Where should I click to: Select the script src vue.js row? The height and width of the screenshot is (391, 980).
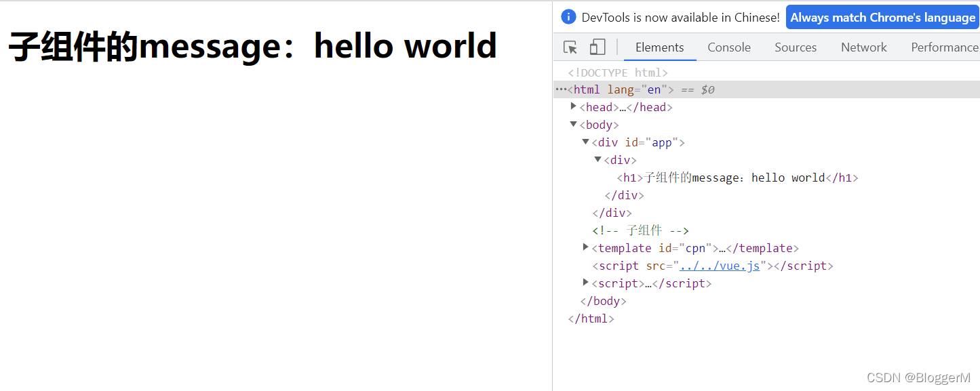coord(713,266)
